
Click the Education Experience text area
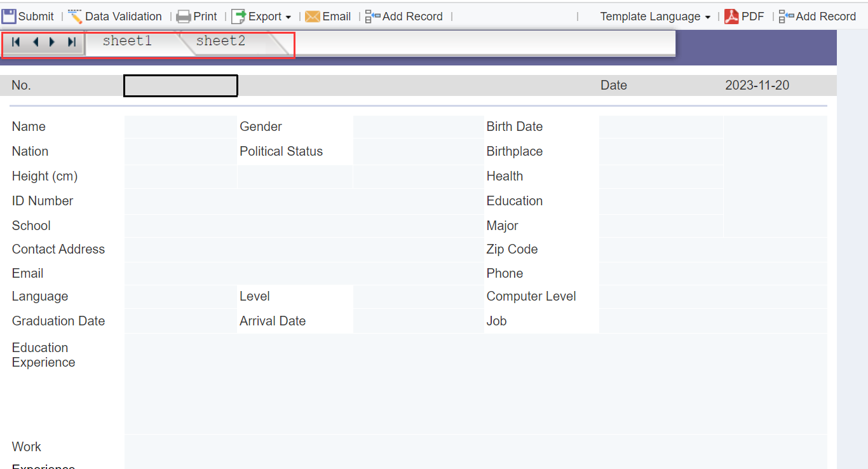point(476,384)
